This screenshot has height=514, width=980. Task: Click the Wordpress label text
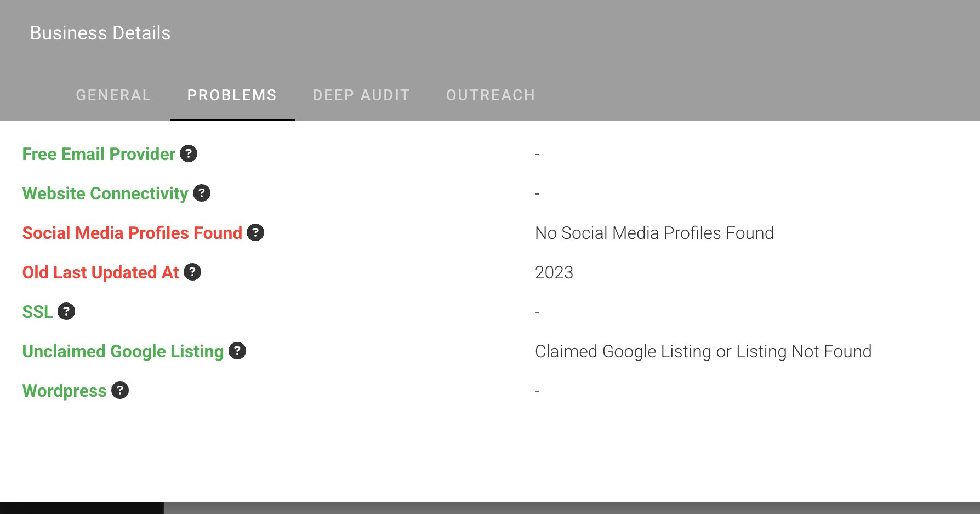pos(65,391)
